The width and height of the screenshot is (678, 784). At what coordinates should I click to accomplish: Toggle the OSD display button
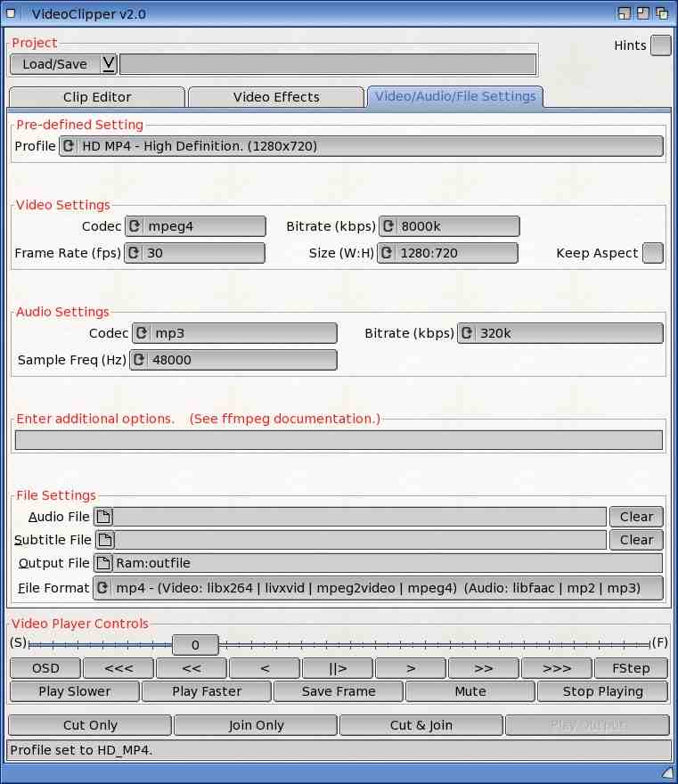click(x=45, y=668)
